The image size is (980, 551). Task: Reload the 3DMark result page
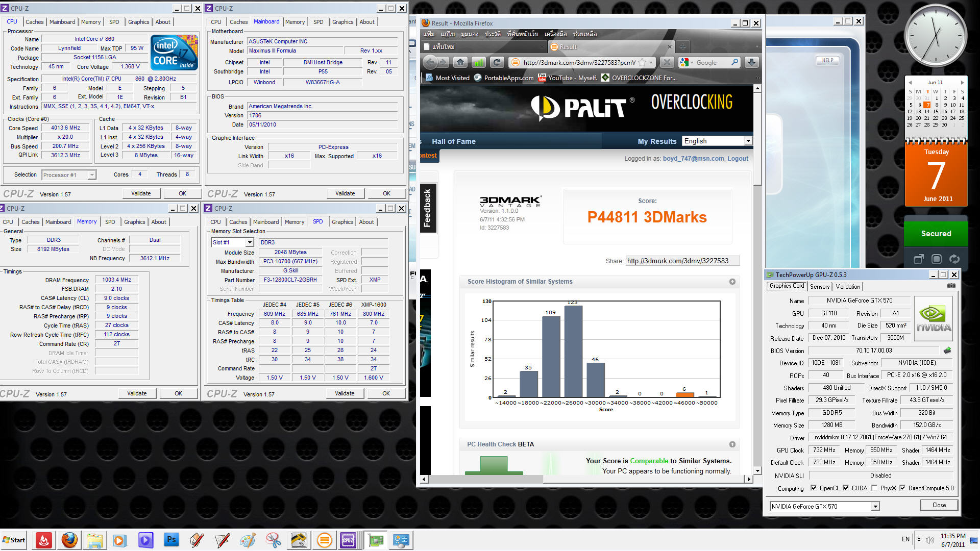tap(497, 62)
